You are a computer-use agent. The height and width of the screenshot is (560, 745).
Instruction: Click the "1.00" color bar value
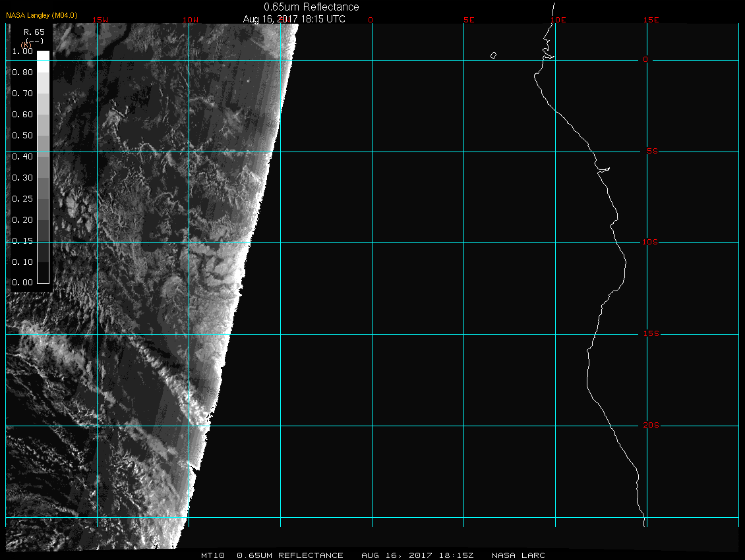click(22, 51)
